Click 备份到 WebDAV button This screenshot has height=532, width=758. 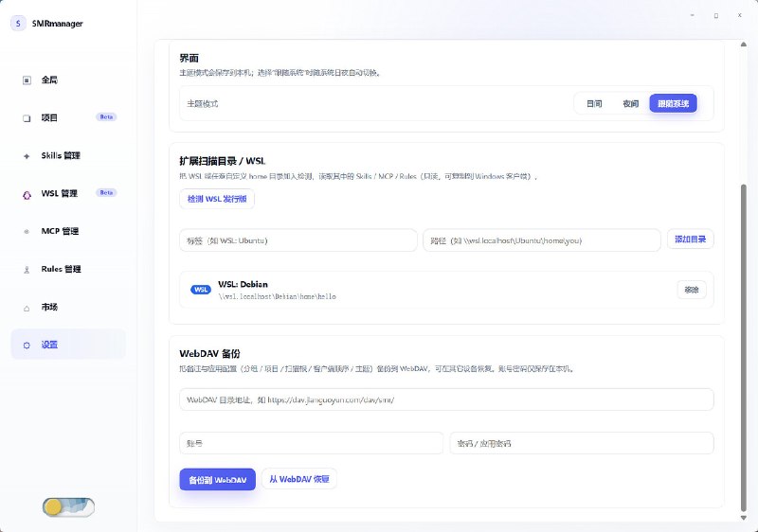point(218,479)
